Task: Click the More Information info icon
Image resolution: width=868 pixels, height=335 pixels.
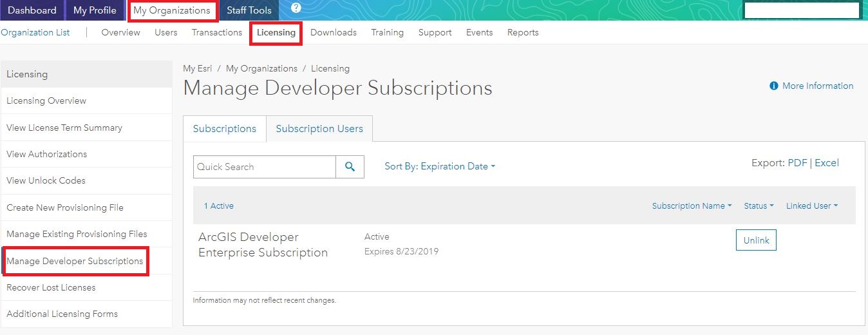Action: coord(774,86)
